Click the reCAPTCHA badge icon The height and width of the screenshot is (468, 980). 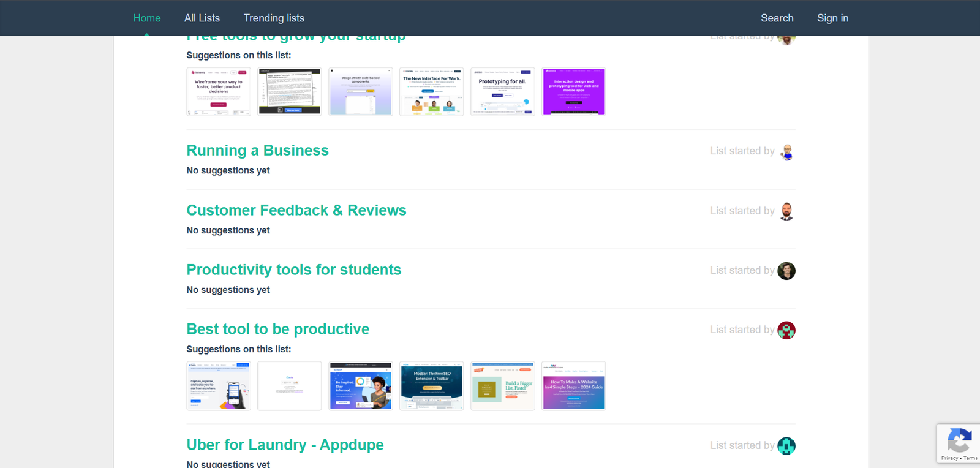pos(959,440)
